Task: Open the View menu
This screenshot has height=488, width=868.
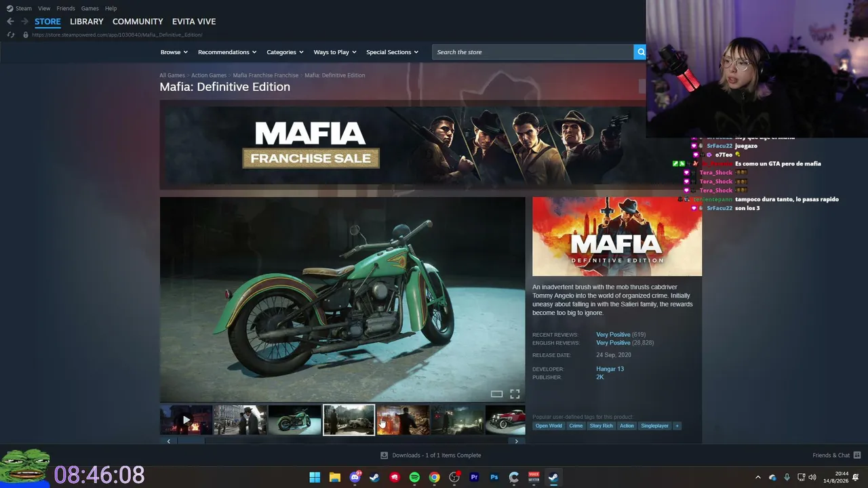Action: point(44,8)
